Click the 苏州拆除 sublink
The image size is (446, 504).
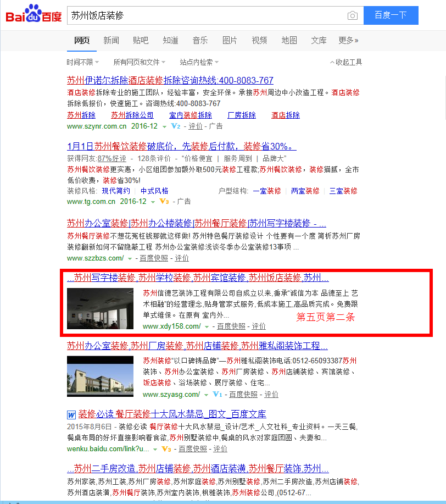[x=81, y=115]
